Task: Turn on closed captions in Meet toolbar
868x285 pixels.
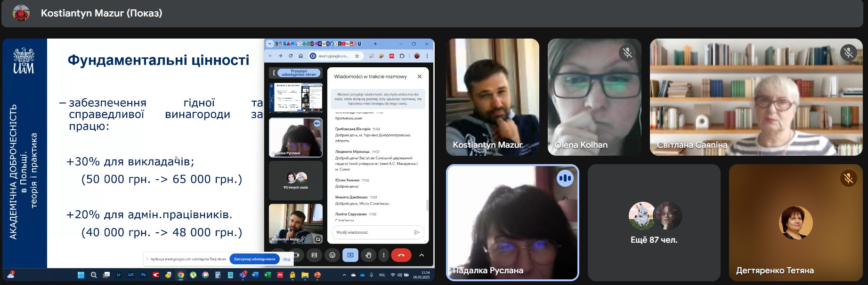Action: pos(314,255)
